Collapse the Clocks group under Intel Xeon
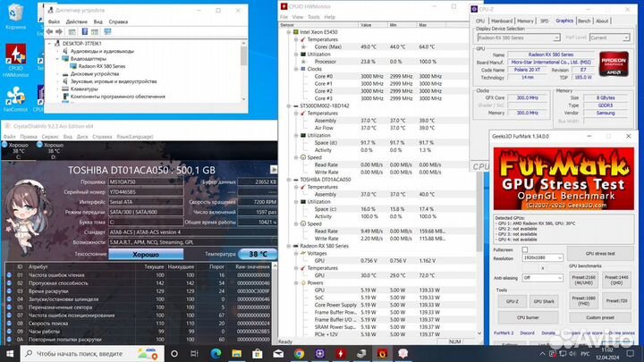This screenshot has width=644, height=362. (296, 69)
